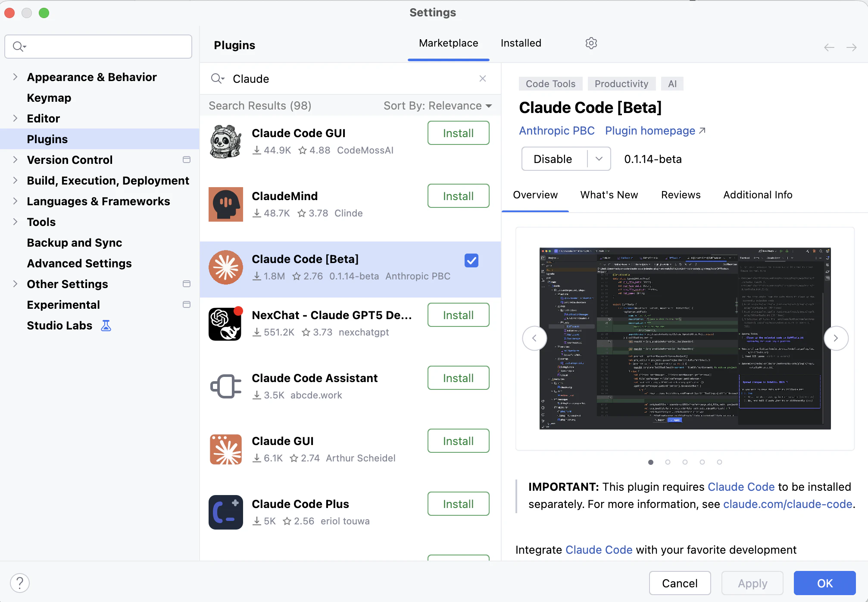Click the Claude Code Plus plugin icon

(x=226, y=512)
